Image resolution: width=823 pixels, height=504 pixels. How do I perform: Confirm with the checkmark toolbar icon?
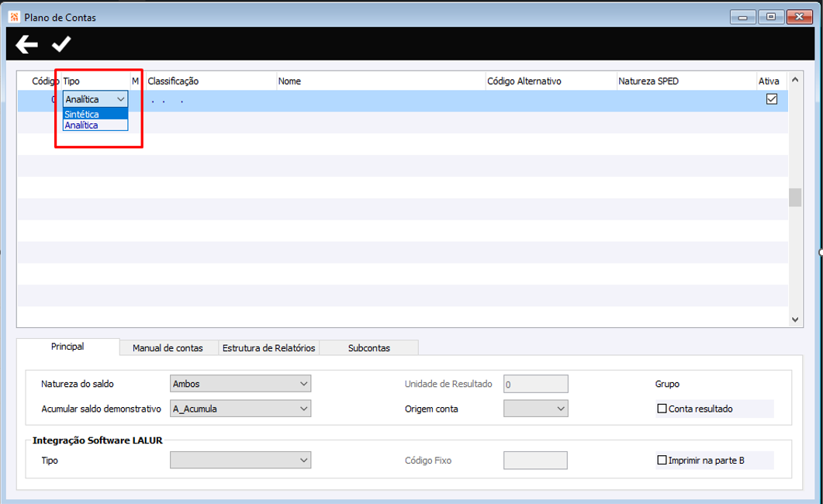pos(61,44)
